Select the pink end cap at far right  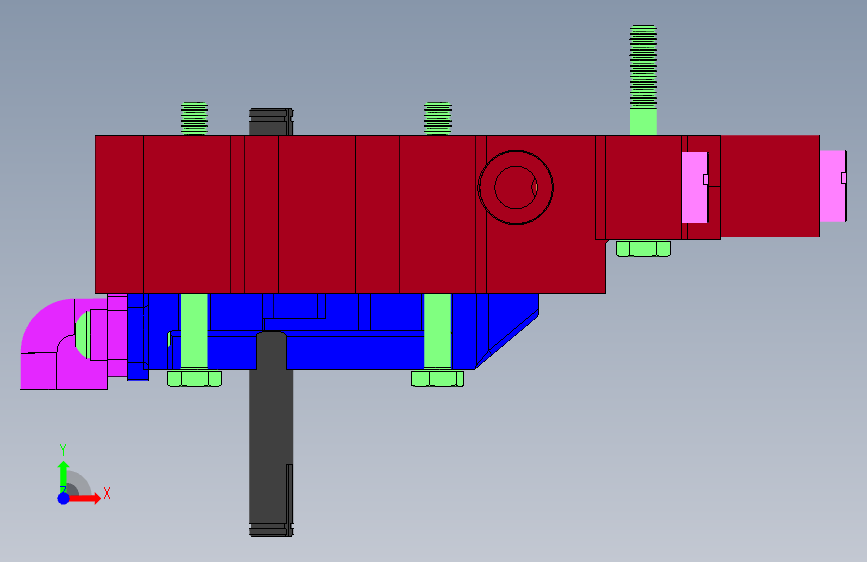pyautogui.click(x=833, y=186)
